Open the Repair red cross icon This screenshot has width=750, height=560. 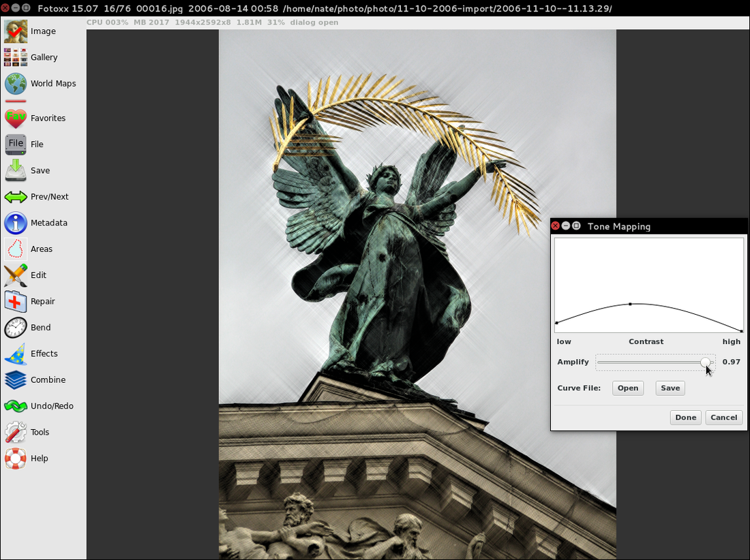point(16,301)
